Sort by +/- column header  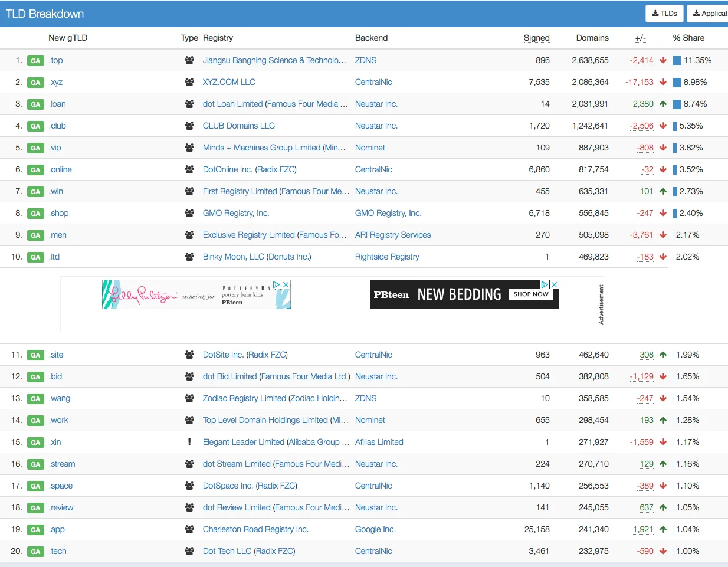(x=641, y=38)
